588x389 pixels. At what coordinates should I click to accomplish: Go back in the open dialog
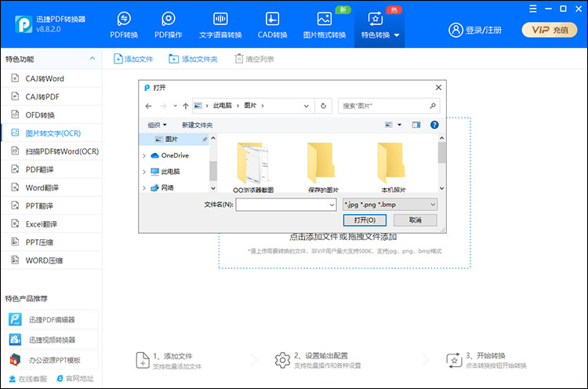(148, 106)
